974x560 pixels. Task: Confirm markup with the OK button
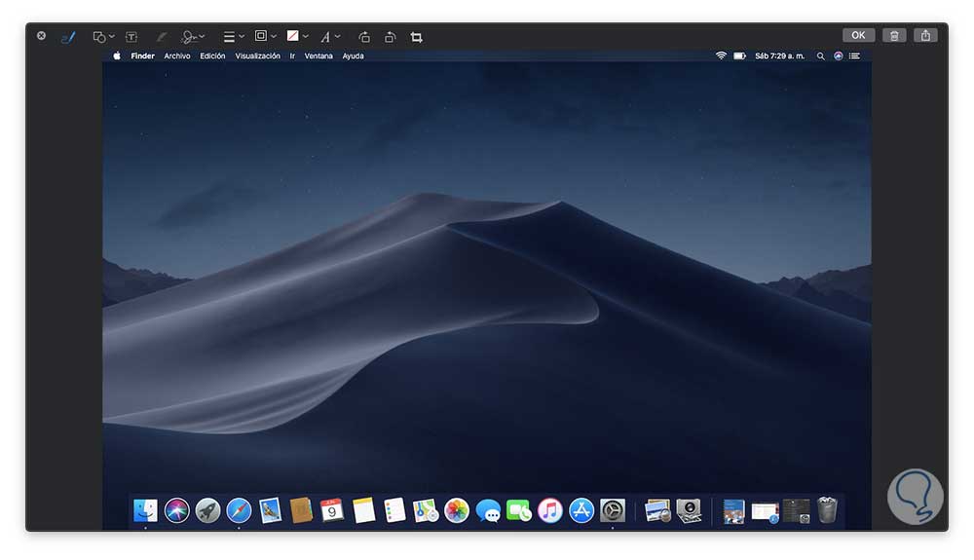pos(858,35)
